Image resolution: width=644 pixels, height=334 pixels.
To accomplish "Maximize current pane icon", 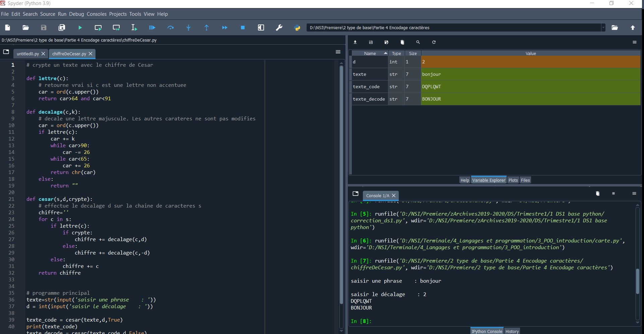I will 261,27.
